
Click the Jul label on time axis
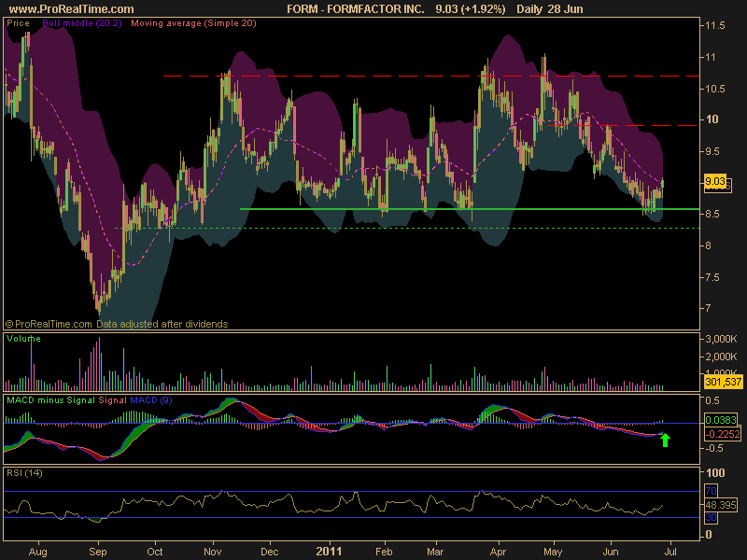pyautogui.click(x=669, y=552)
